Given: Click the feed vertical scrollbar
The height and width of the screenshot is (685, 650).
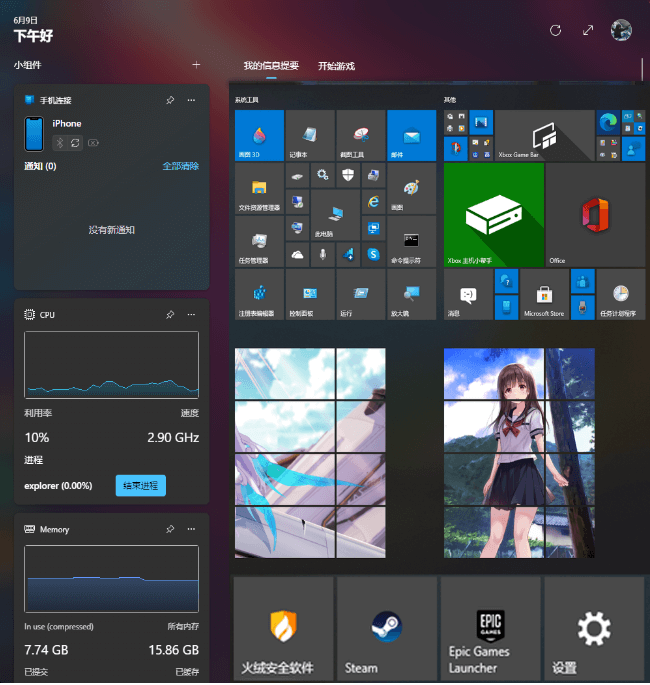Looking at the screenshot, I should coord(643,69).
